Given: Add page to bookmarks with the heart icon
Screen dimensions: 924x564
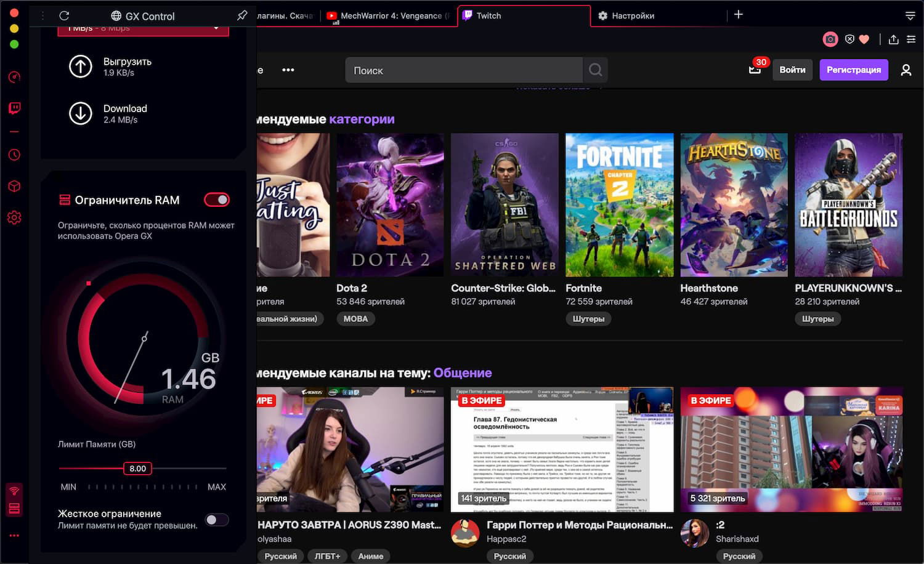Looking at the screenshot, I should pyautogui.click(x=864, y=39).
